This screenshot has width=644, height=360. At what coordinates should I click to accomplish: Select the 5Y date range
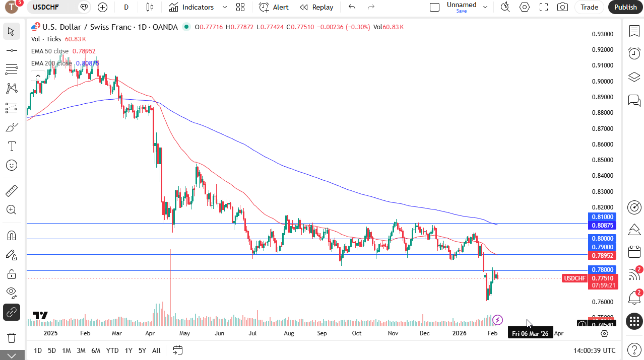point(142,350)
